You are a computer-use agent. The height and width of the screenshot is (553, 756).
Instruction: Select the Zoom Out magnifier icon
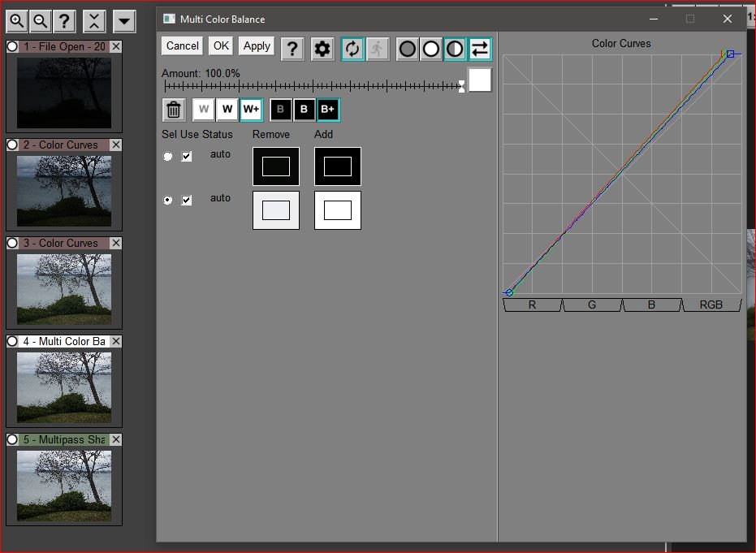(39, 21)
